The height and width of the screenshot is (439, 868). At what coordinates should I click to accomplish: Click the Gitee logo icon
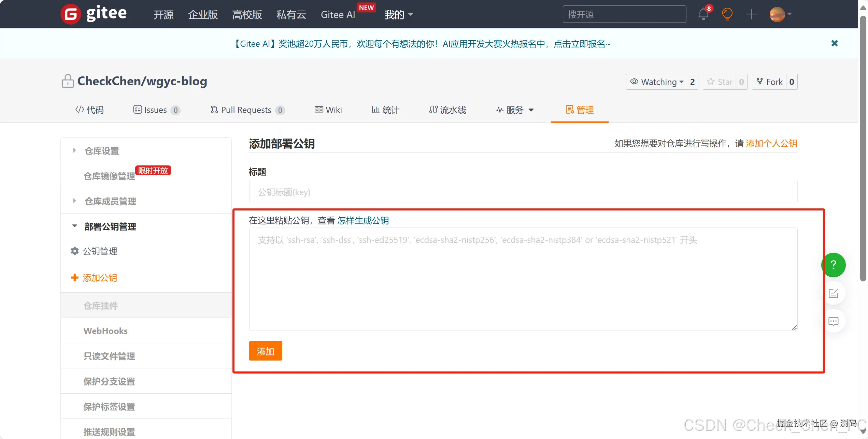tap(71, 14)
